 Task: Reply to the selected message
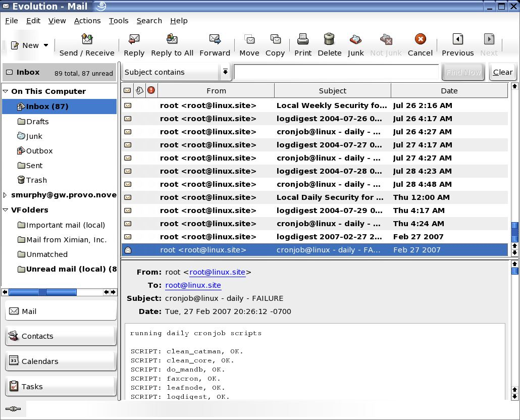tap(134, 40)
